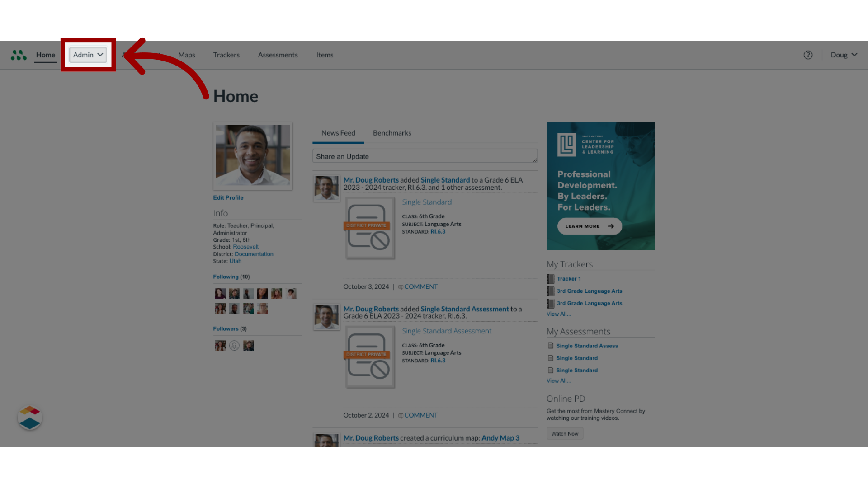Click the Share an Update input field
Screen dimensions: 868x488
pyautogui.click(x=425, y=156)
